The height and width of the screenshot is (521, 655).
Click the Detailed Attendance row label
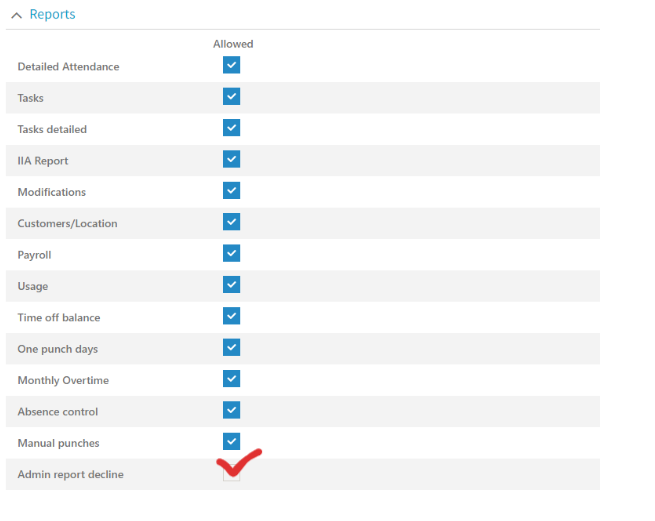click(68, 67)
